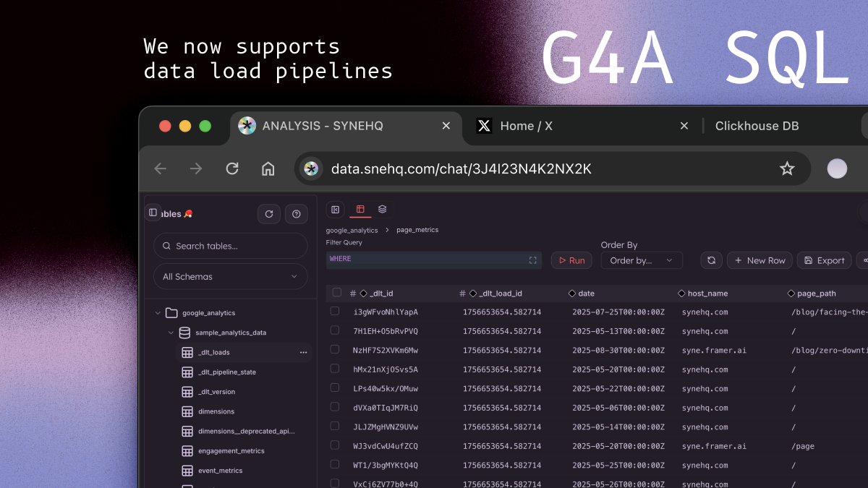Click the magnifier icon in Search tables
Viewport: 868px width, 488px height.
point(167,246)
